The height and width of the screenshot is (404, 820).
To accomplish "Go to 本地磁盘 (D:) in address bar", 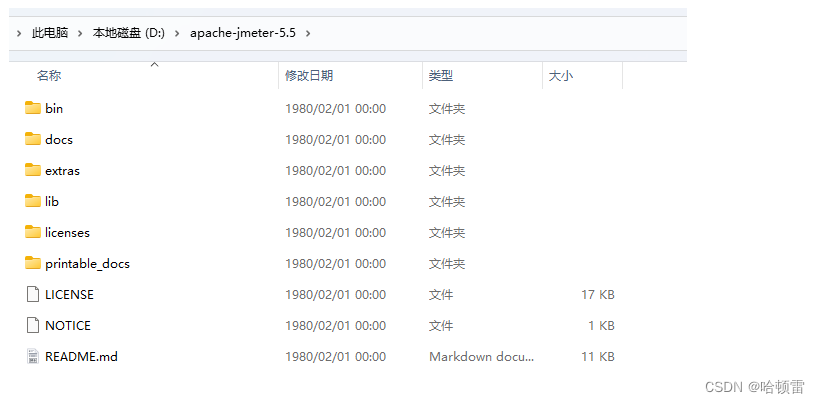I will tap(129, 33).
